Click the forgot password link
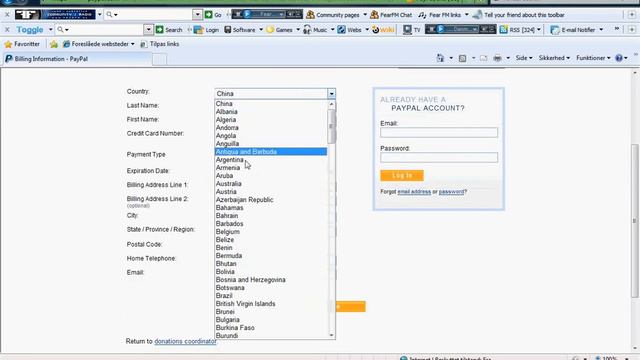The height and width of the screenshot is (360, 640). click(451, 192)
